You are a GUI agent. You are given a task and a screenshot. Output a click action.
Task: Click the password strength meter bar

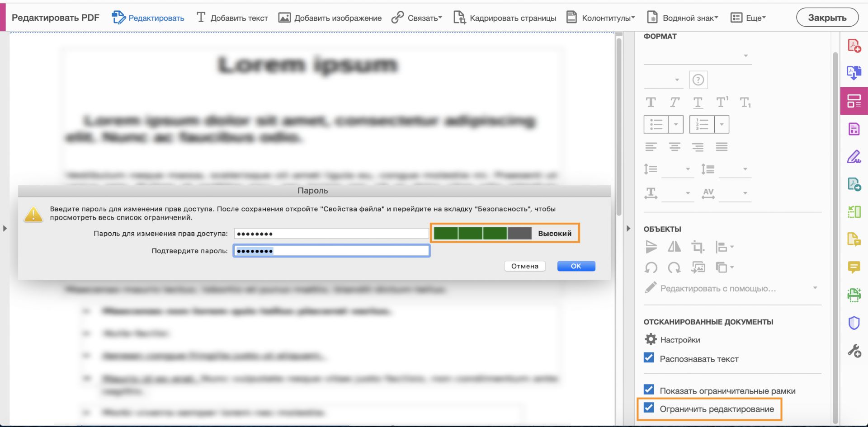(x=482, y=233)
